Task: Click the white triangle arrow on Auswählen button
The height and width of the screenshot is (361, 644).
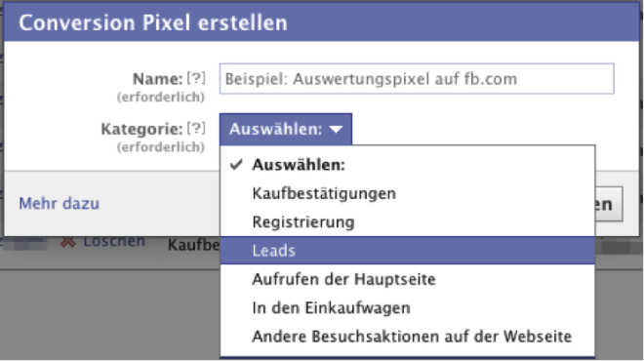Action: (x=336, y=130)
